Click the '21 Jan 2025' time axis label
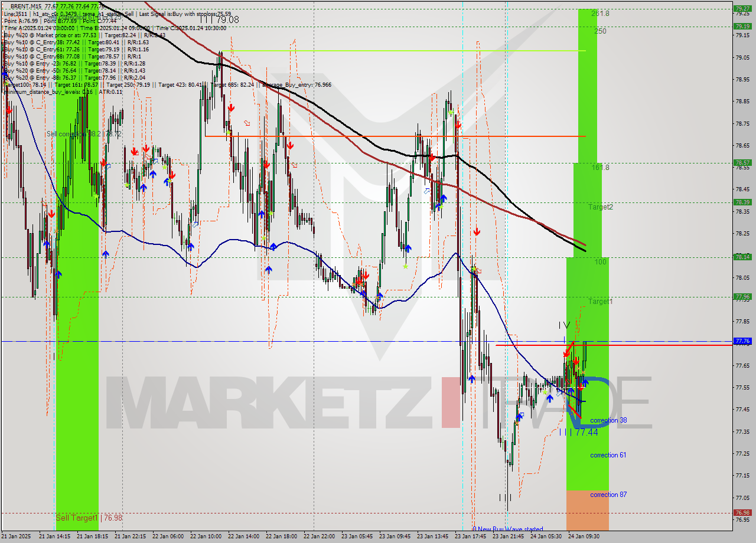The image size is (756, 543). tap(17, 537)
